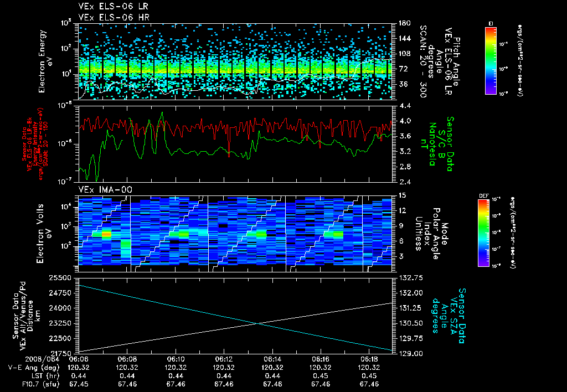This screenshot has height=392, width=567.
Task: Click the 2.4 nanotesla axis value
Action: (405, 182)
